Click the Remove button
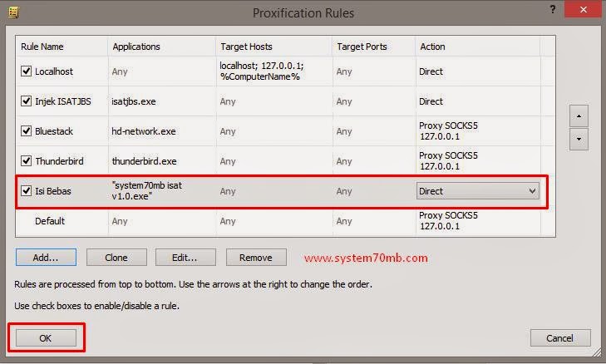 (256, 258)
